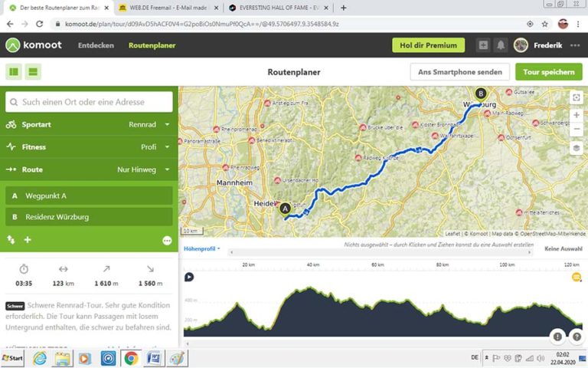Viewport: 588px width, 368px height.
Task: Click the yellow finish marker icon
Action: [x=577, y=277]
